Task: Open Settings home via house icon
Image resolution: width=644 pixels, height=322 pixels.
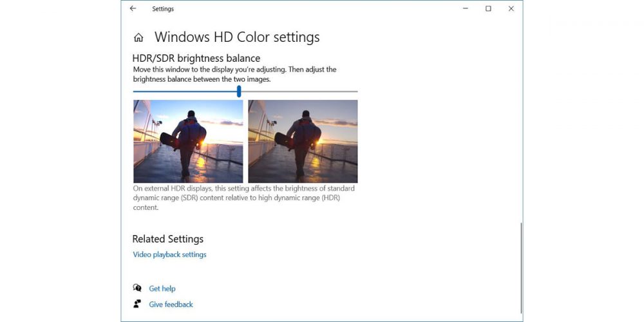Action: click(138, 38)
